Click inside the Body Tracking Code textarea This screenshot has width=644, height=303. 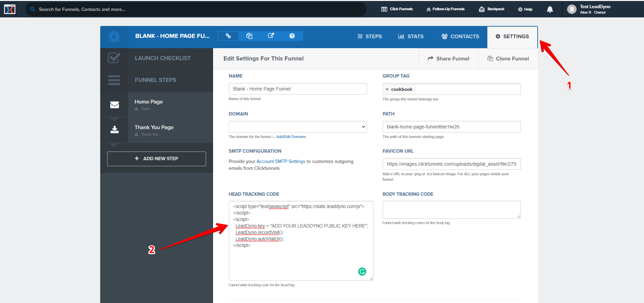coord(452,210)
